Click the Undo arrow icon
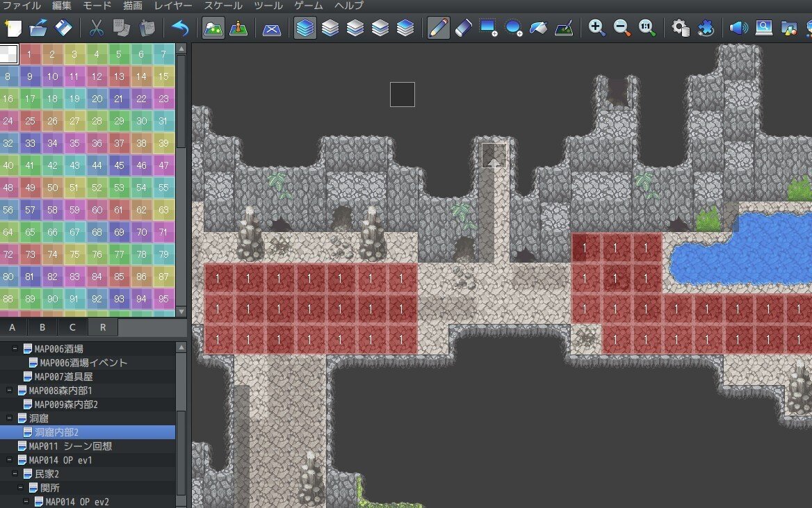 tap(179, 27)
